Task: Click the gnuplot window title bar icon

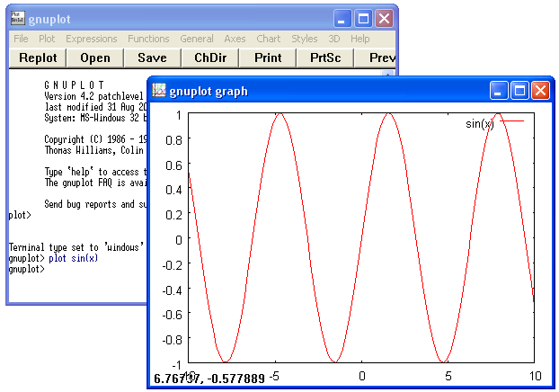Action: pyautogui.click(x=17, y=18)
